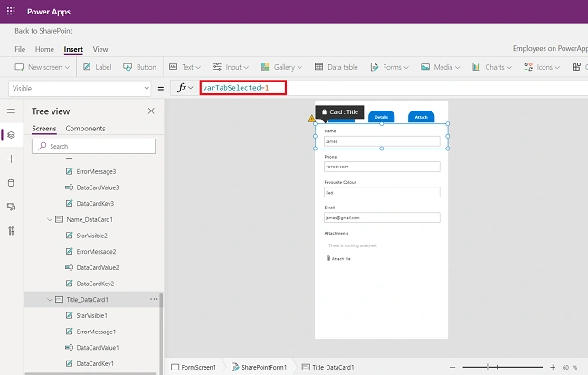Click Attach file link on canvas

click(339, 259)
